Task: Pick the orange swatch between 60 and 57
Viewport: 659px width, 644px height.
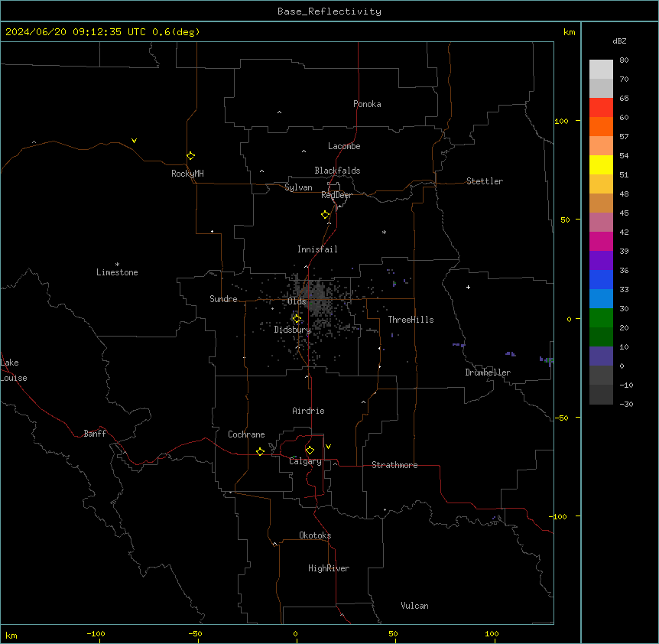Action: click(x=601, y=126)
